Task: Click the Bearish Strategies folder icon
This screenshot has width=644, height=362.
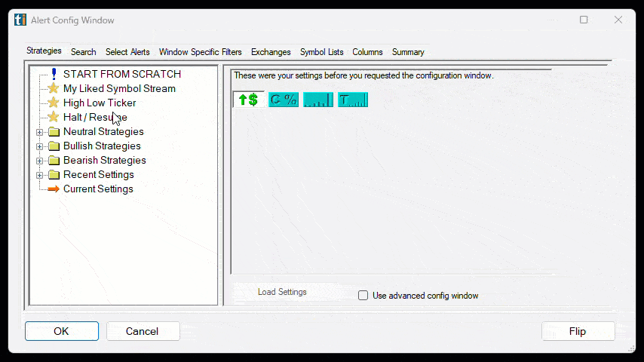Action: tap(54, 161)
